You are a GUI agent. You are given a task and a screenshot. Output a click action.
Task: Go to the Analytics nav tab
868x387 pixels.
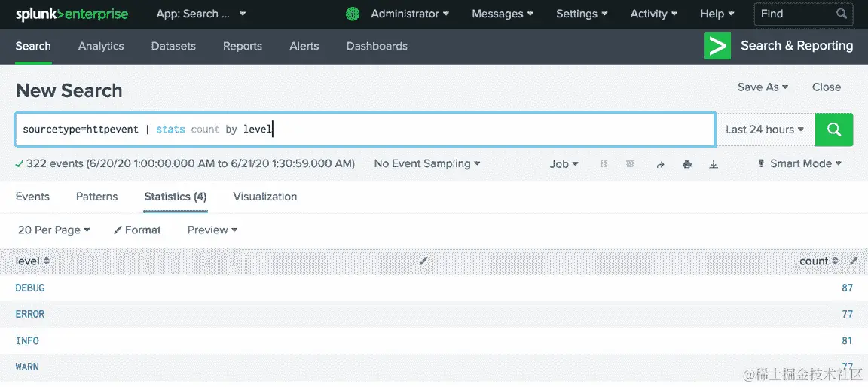[101, 46]
